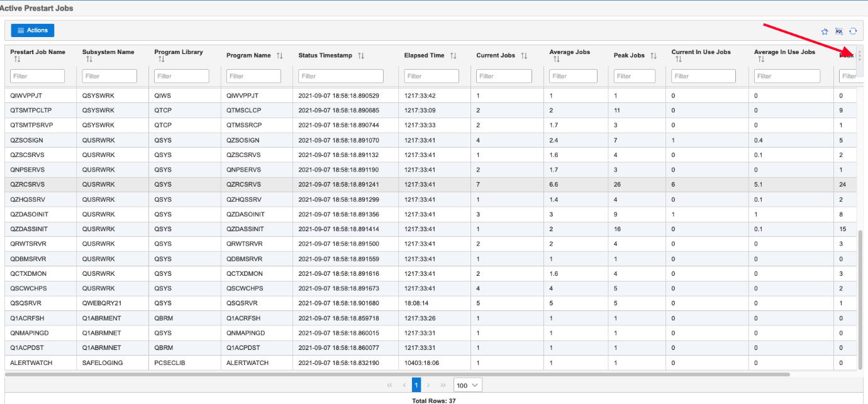
Task: Open the three-dot column chooser handle
Action: (x=860, y=55)
